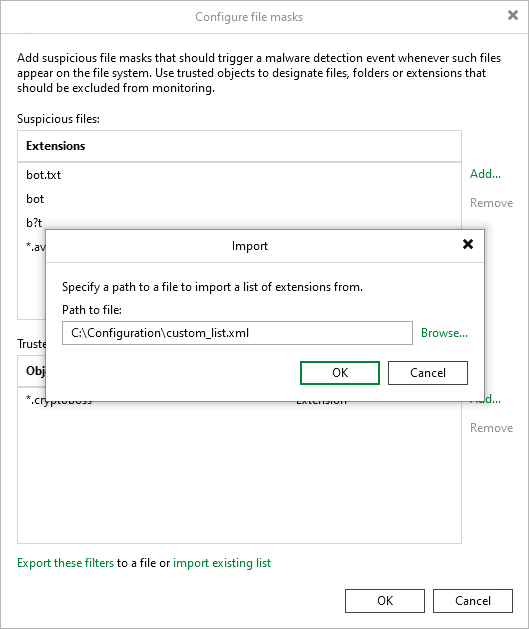Screen dimensions: 529x629
Task: Click the Path to file input field
Action: coord(237,333)
